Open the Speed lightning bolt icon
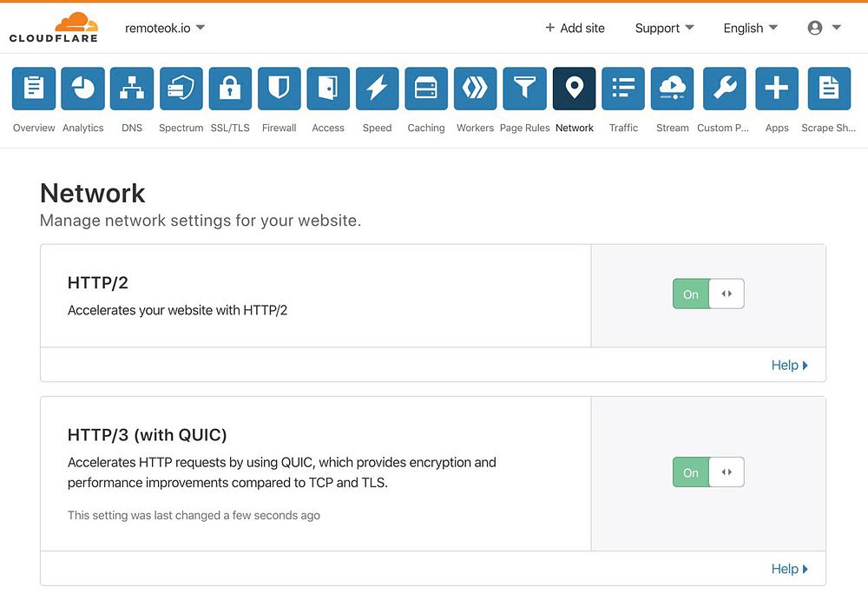The width and height of the screenshot is (868, 594). pyautogui.click(x=377, y=89)
